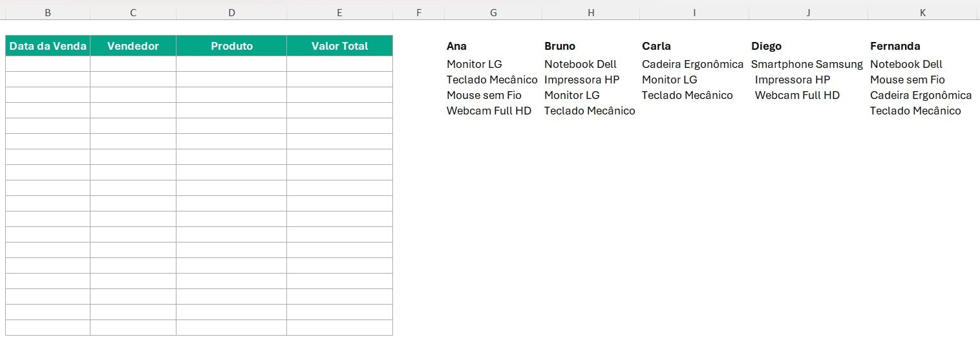Click the 'Vendedor' table header
Screen dimensions: 980x346
(133, 46)
